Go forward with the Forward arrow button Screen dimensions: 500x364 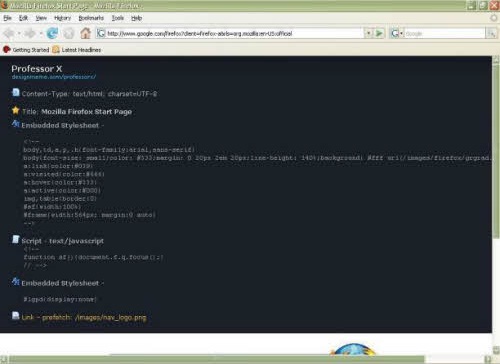click(30, 33)
